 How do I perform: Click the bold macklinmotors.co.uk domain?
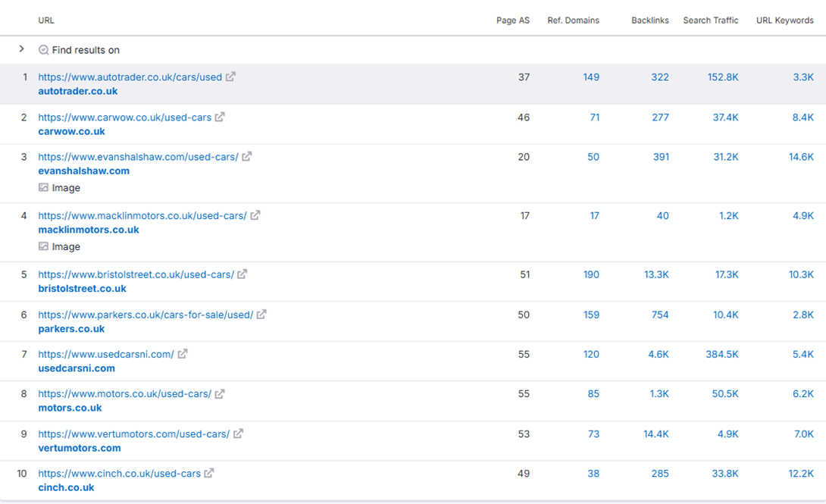[x=89, y=230]
